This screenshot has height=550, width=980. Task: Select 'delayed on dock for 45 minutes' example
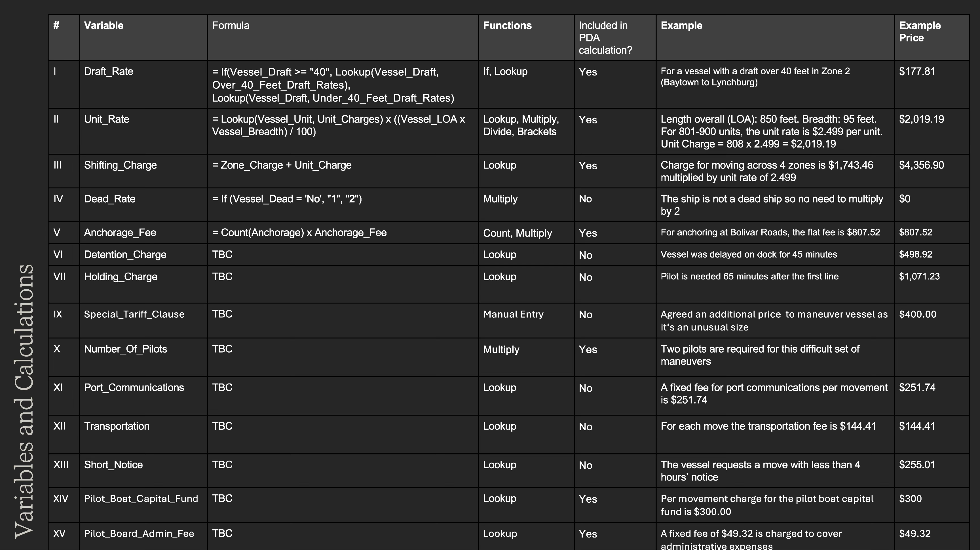[x=749, y=254]
